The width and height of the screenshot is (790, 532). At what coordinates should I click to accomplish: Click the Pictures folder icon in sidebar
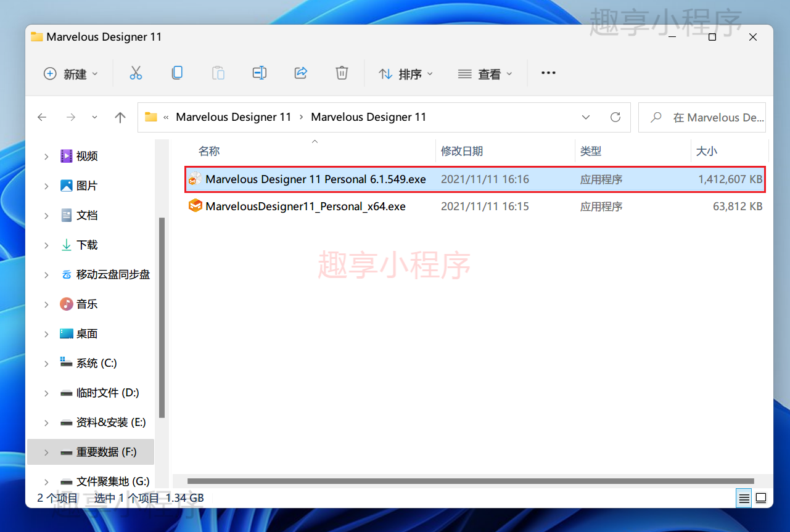67,186
